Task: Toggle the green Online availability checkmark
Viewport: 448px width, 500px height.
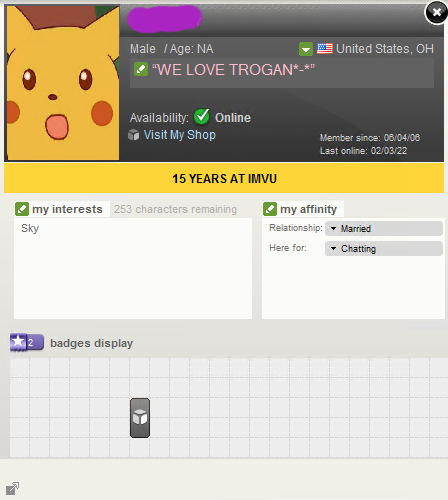Action: pos(202,116)
